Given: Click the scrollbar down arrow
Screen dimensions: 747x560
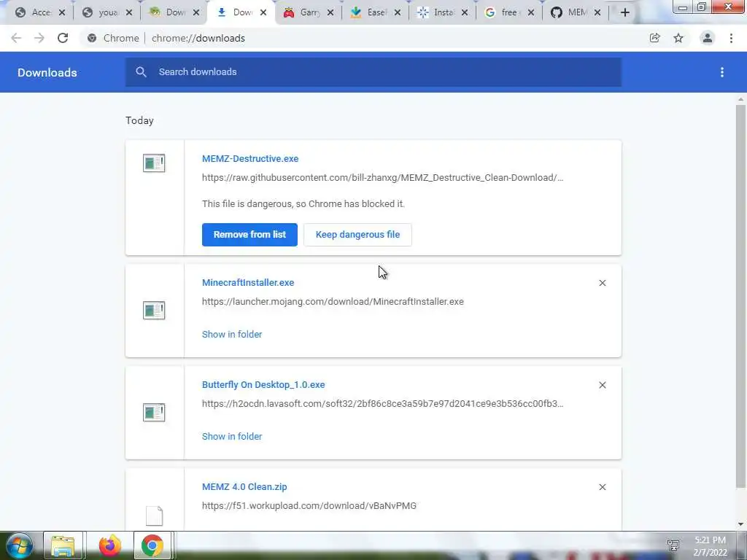Looking at the screenshot, I should coord(740,524).
